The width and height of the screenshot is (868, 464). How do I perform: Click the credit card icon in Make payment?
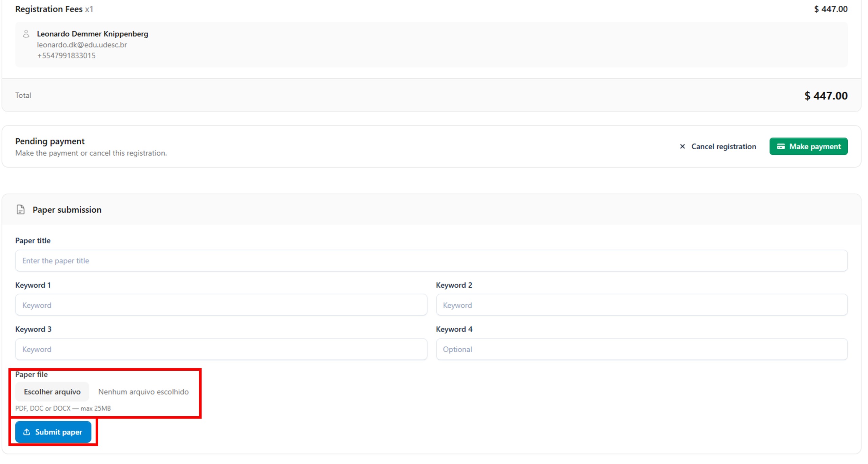pos(781,146)
